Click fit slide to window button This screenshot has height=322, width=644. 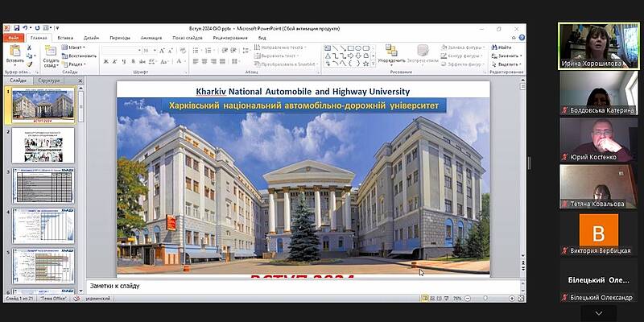[x=521, y=298]
